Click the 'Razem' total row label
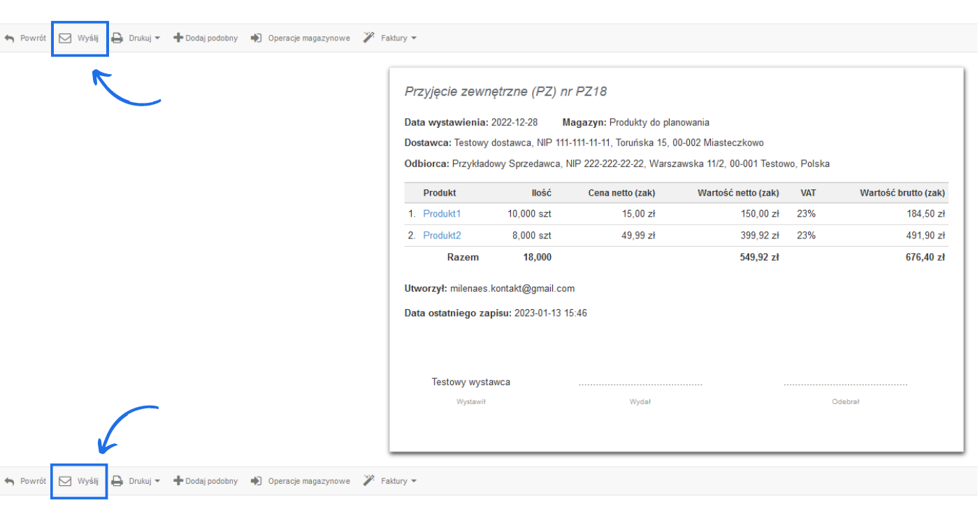The height and width of the screenshot is (523, 980). [463, 257]
